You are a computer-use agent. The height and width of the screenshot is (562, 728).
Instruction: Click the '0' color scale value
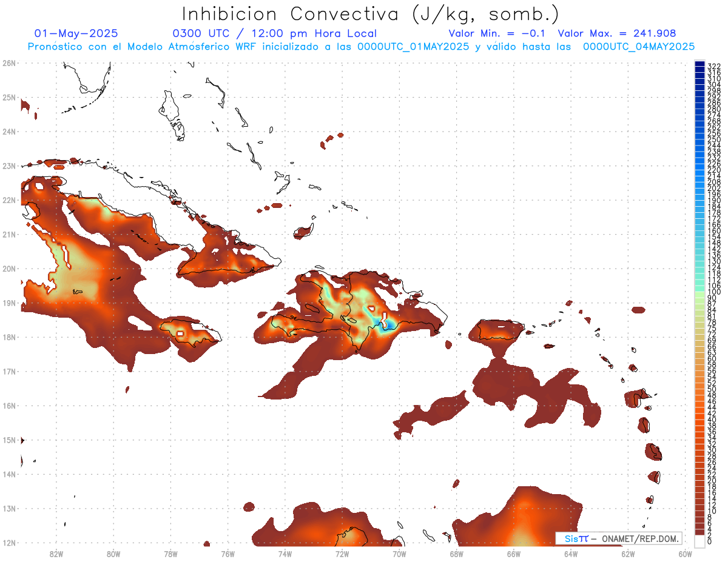710,541
